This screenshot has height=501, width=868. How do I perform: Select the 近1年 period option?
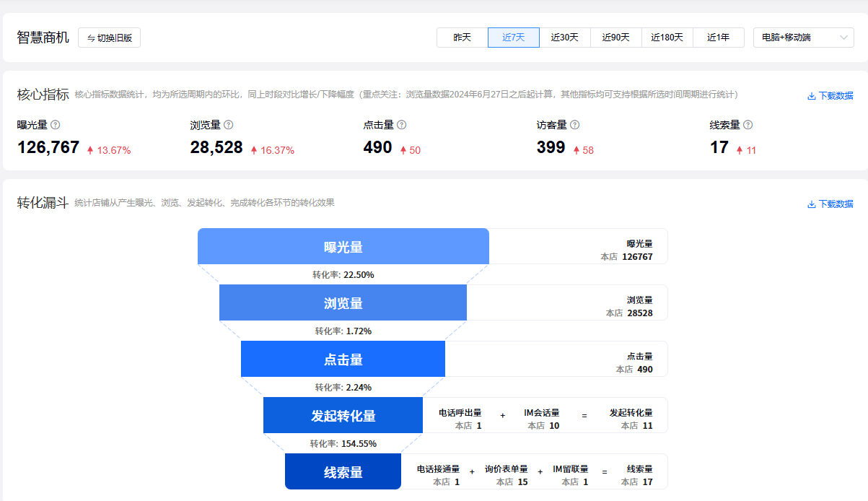point(718,38)
